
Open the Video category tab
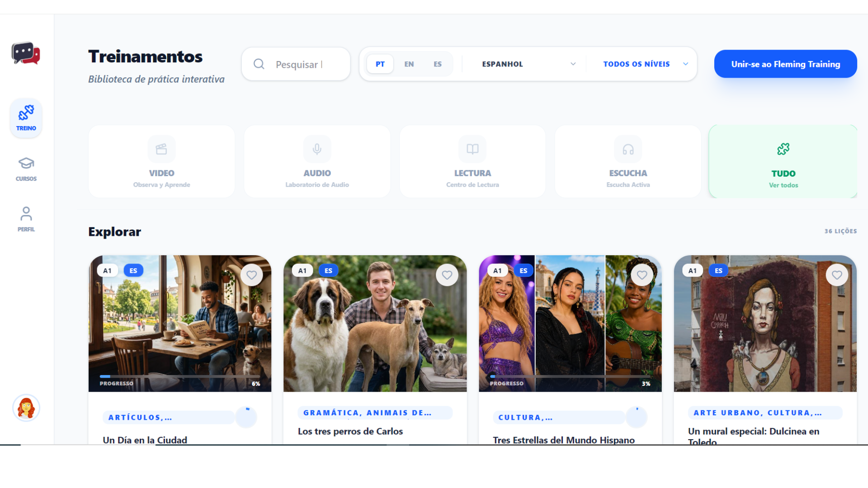point(161,161)
